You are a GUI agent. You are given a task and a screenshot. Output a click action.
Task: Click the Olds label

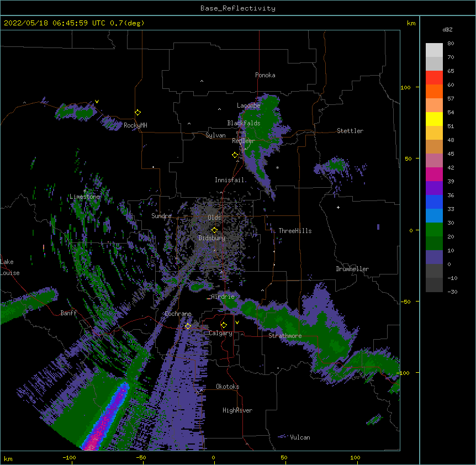tap(214, 218)
